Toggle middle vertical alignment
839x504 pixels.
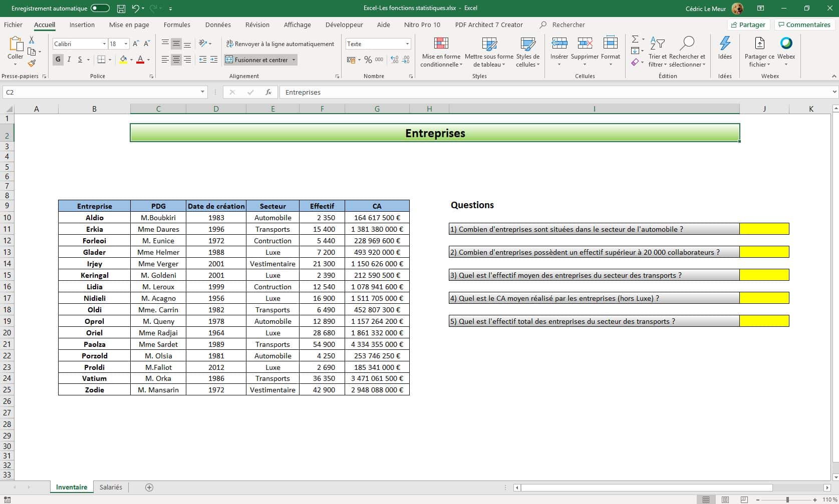176,44
